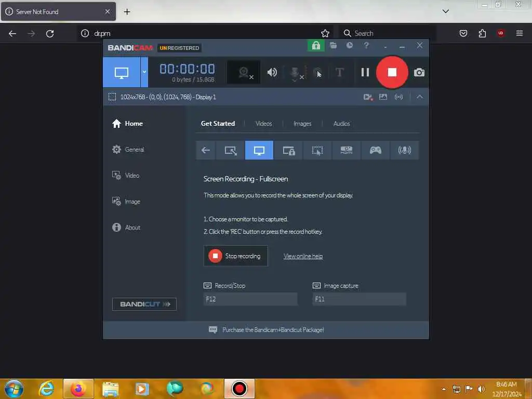Viewport: 532px width, 399px height.
Task: Launch Internet Explorer from taskbar
Action: (46, 389)
